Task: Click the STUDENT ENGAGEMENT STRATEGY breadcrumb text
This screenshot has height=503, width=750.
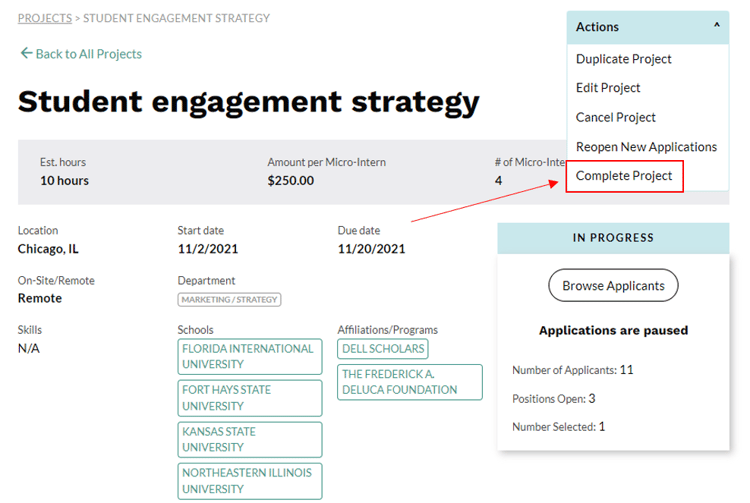Action: 176,18
